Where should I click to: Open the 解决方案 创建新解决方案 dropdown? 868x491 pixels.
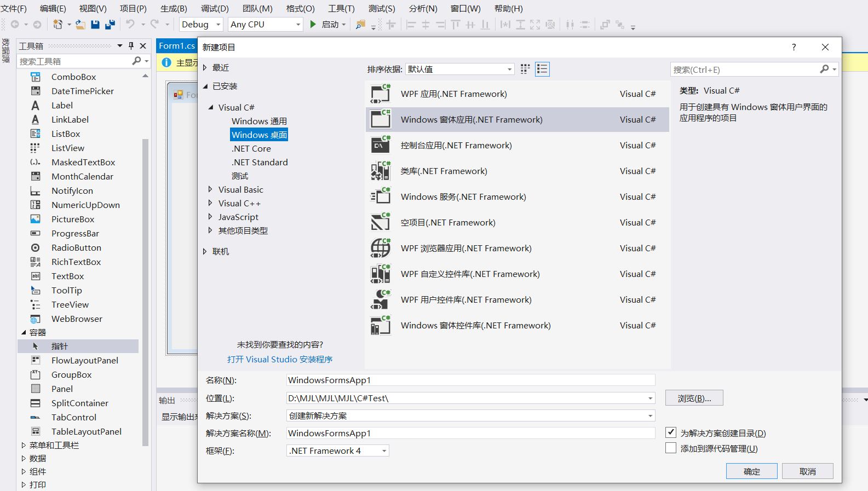(x=650, y=415)
